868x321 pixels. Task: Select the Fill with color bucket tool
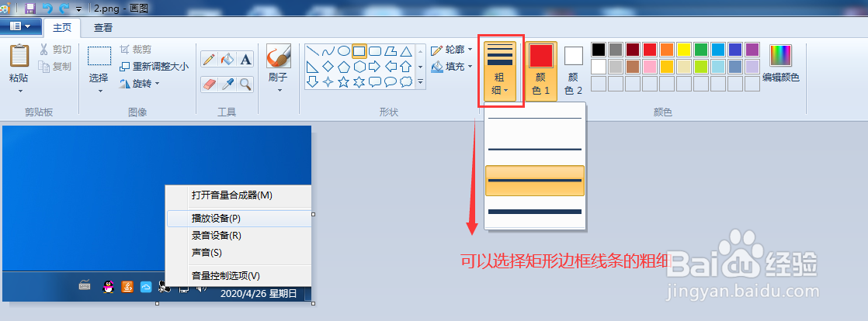click(x=227, y=59)
